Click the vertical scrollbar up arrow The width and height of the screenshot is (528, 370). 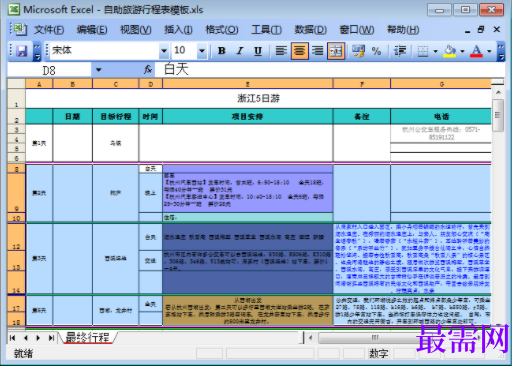click(x=498, y=92)
